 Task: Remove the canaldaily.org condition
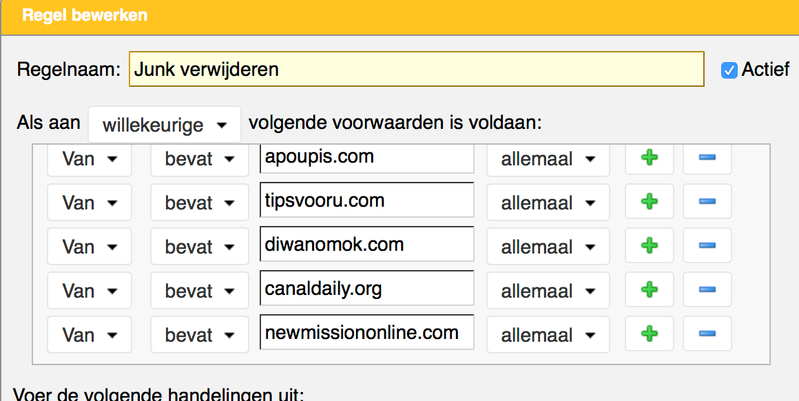[707, 290]
